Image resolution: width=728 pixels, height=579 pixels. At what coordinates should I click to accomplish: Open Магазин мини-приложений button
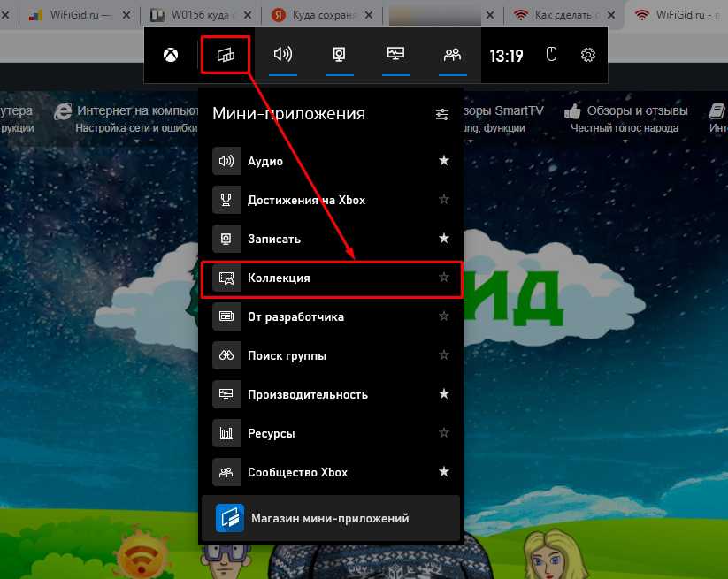tap(331, 518)
